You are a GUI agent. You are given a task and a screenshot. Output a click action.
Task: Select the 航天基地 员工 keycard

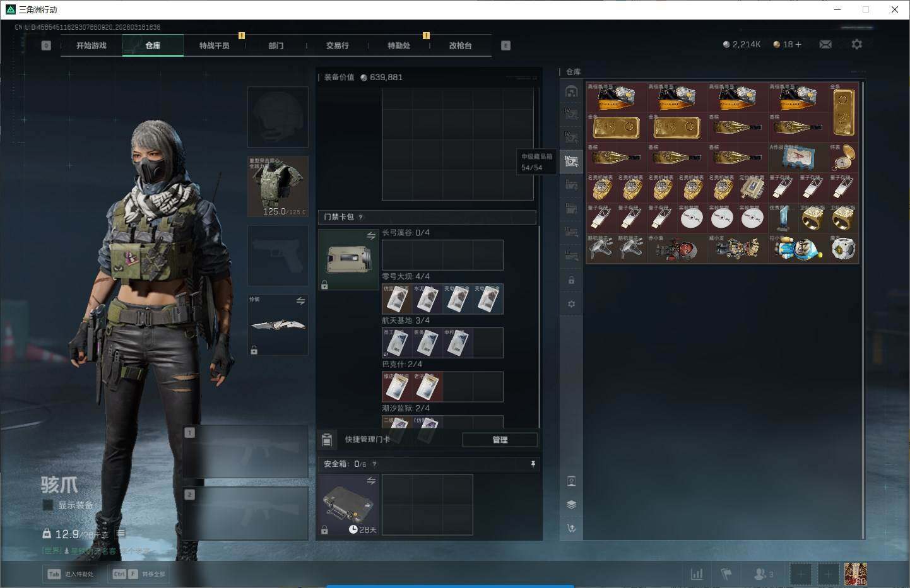pos(397,343)
